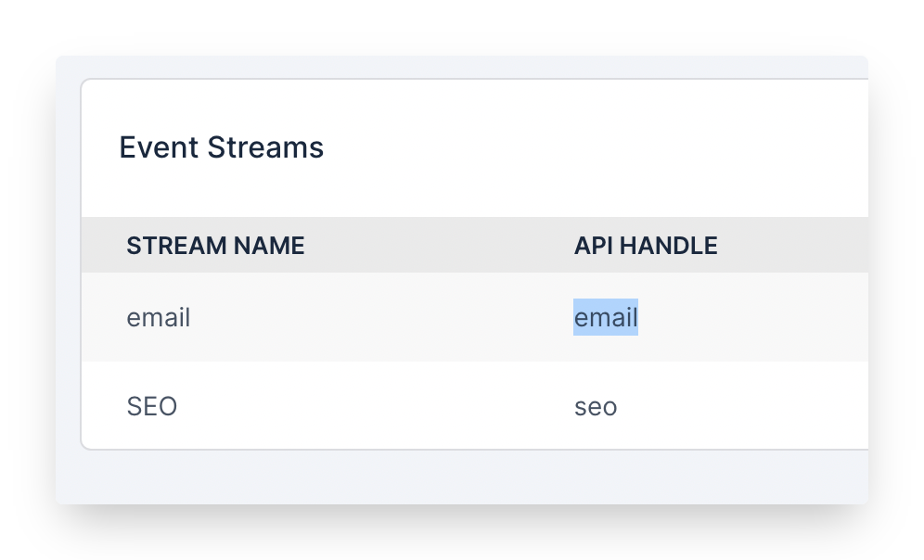Click the highlighted email API handle
This screenshot has width=924, height=560.
(x=606, y=318)
